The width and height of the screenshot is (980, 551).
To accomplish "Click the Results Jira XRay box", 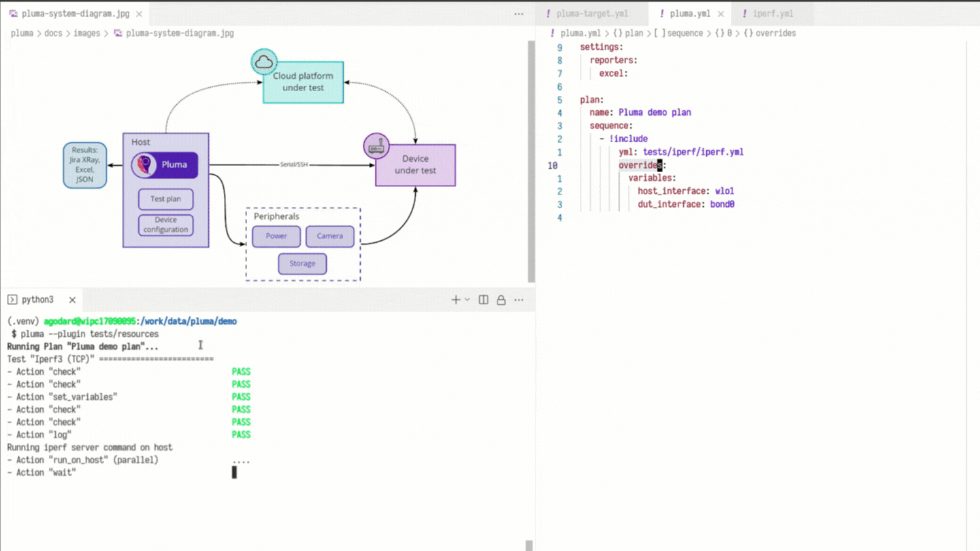I will [85, 165].
